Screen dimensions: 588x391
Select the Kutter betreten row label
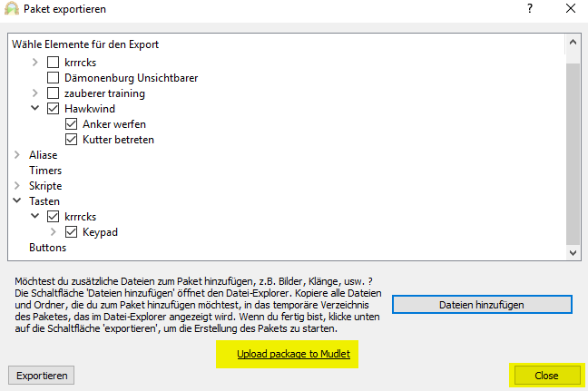coord(118,140)
